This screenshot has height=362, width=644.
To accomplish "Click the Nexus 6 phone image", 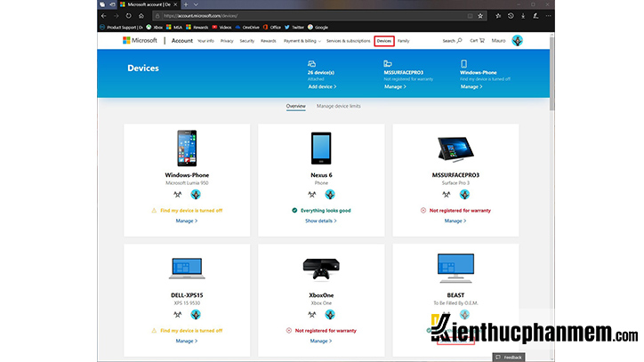I will (x=321, y=149).
